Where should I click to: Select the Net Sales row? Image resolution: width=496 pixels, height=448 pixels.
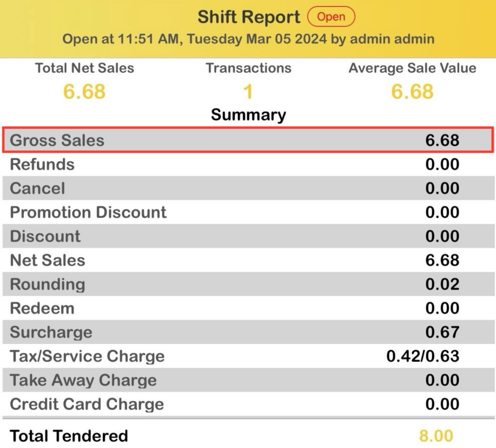click(248, 260)
